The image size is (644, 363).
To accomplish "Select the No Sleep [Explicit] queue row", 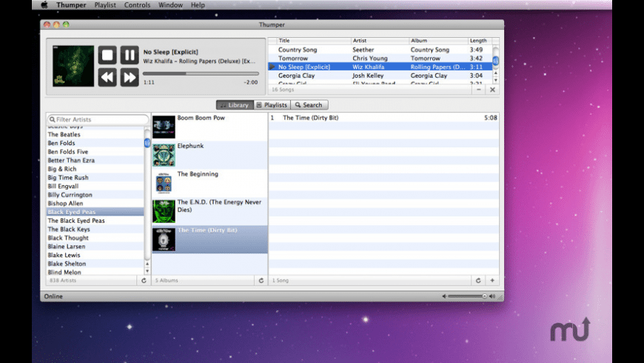I will [380, 67].
